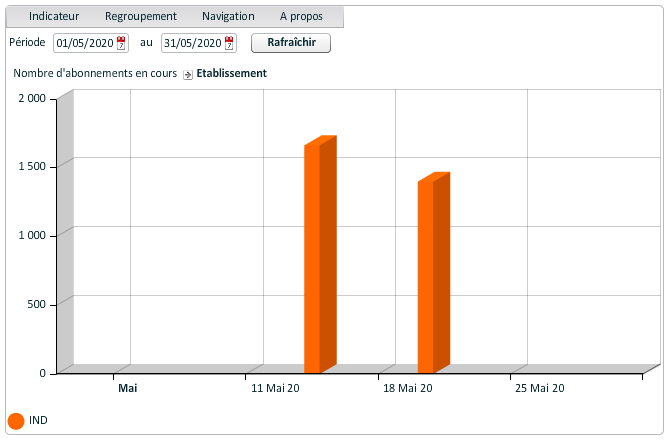670x443 pixels.
Task: Click the 'Nombre d'abonnements en cours' title
Action: click(95, 73)
